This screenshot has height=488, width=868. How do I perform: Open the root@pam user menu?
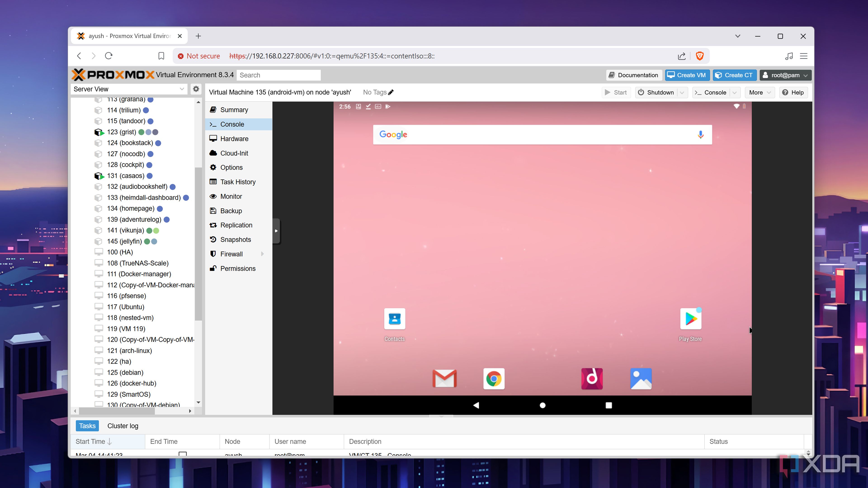785,75
